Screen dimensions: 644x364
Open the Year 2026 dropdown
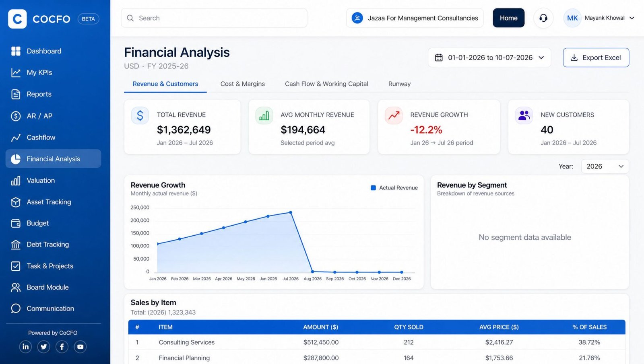pyautogui.click(x=605, y=166)
